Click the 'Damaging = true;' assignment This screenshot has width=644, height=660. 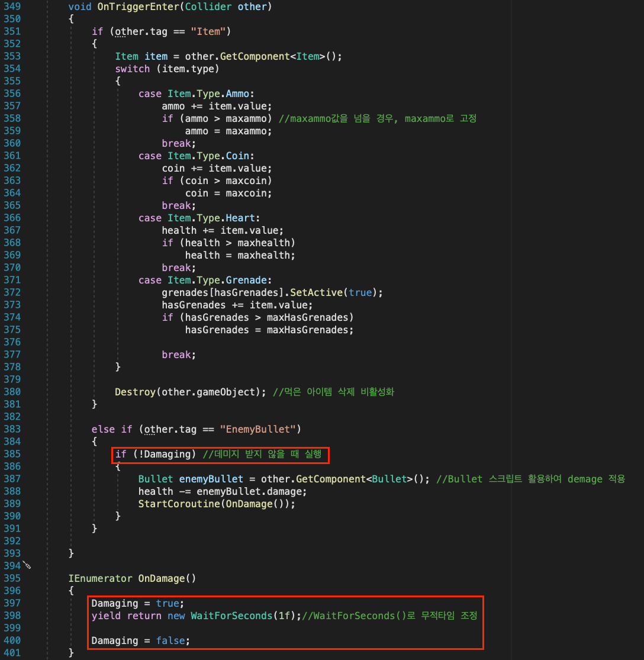pos(138,603)
